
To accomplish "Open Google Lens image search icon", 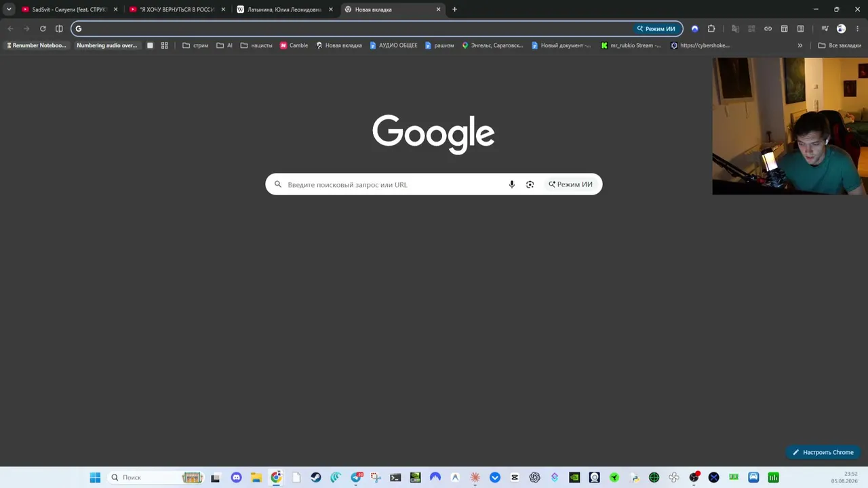I will [530, 184].
